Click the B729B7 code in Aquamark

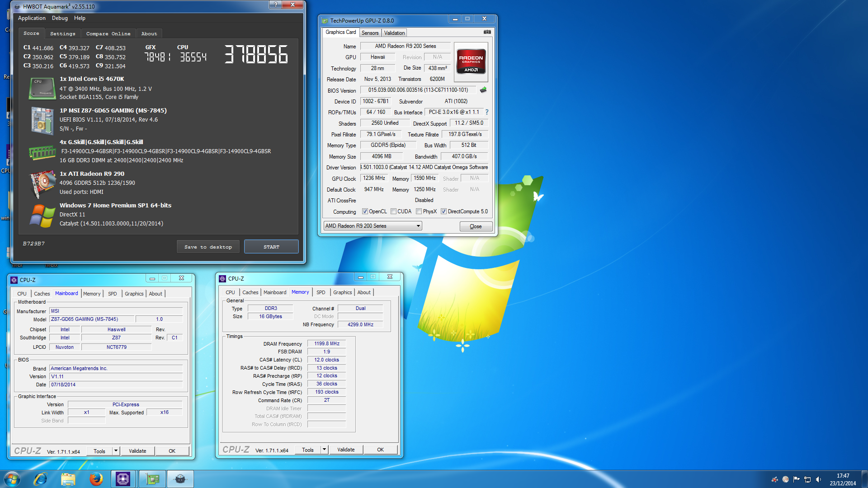pos(34,244)
